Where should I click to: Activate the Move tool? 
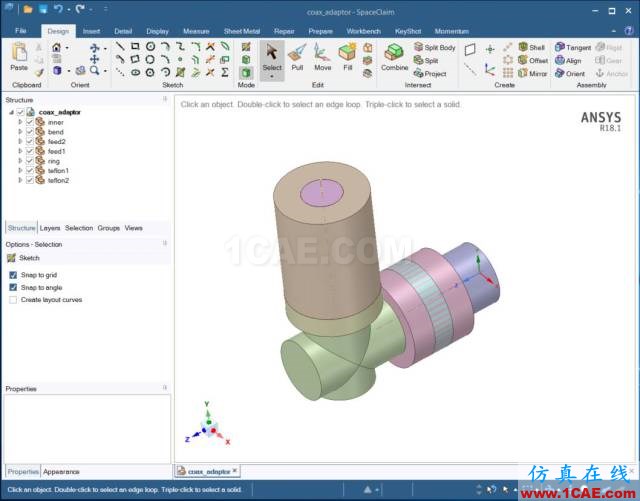pos(322,58)
